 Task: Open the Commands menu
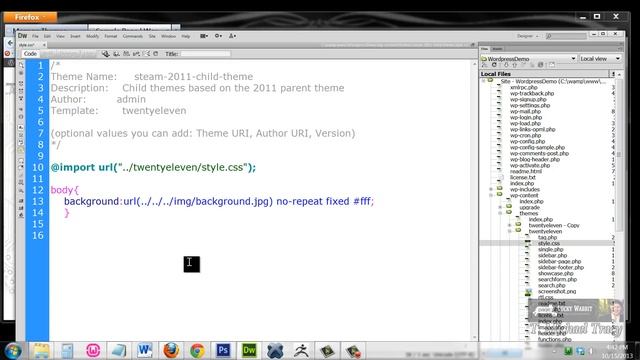133,36
